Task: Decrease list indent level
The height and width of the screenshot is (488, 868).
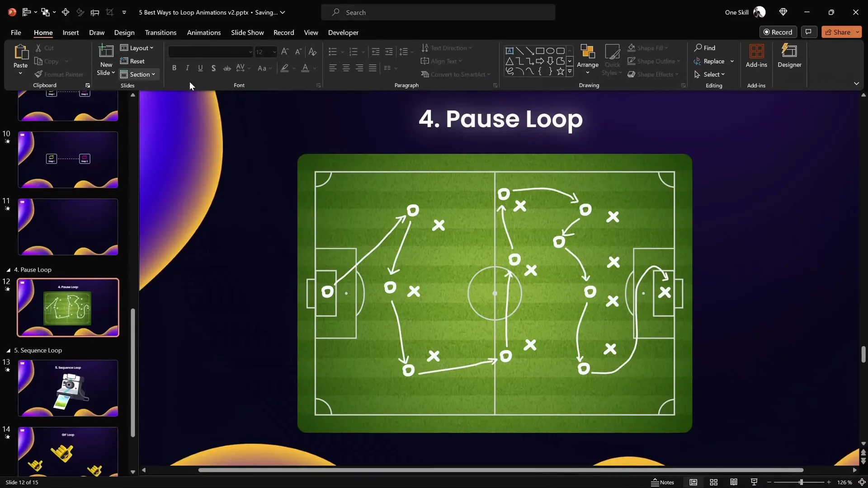Action: [x=375, y=52]
